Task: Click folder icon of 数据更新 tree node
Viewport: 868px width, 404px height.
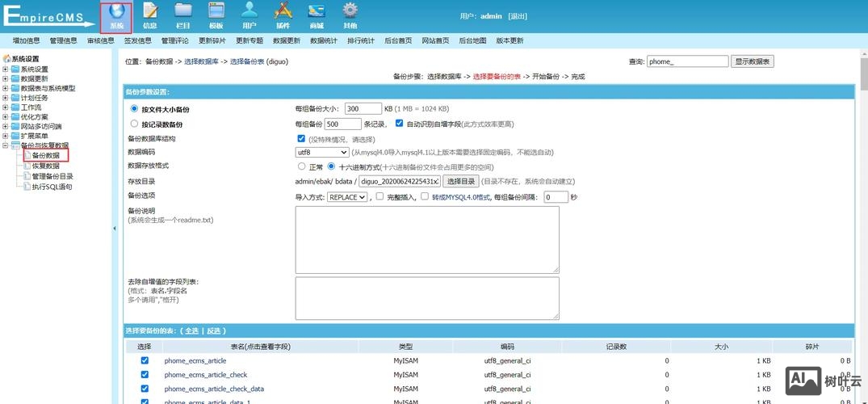Action: click(15, 78)
